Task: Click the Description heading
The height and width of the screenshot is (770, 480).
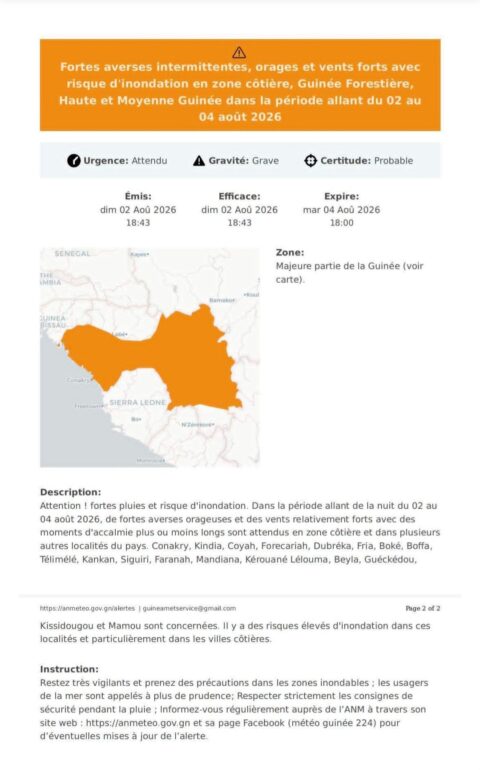Action: coord(70,492)
